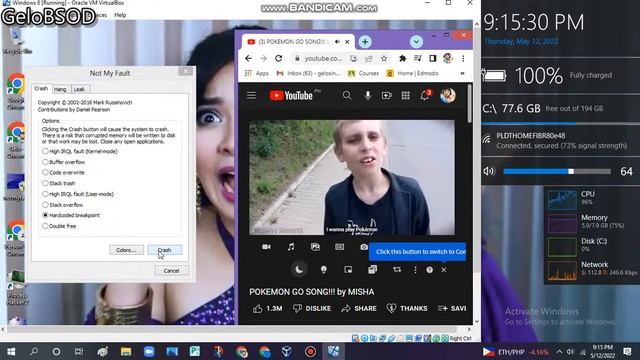The width and height of the screenshot is (640, 360).
Task: Open the Leak tab in Not My Fault
Action: (79, 89)
